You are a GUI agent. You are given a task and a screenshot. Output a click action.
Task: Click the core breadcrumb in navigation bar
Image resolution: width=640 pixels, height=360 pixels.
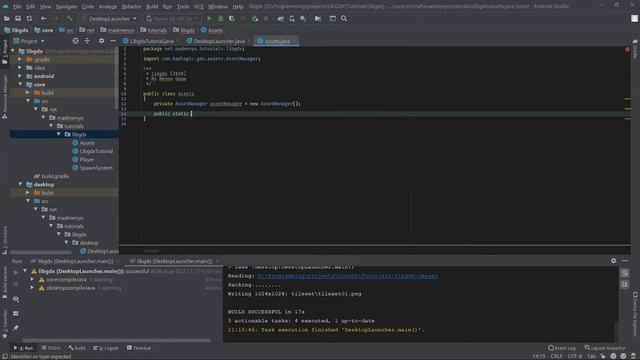44,30
